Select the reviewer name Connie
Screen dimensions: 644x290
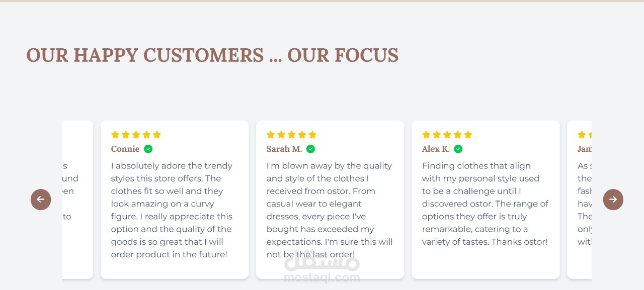click(x=125, y=149)
